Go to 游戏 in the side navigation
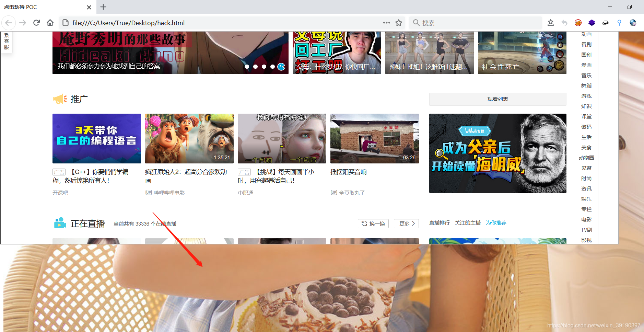This screenshot has width=644, height=332. 586,96
